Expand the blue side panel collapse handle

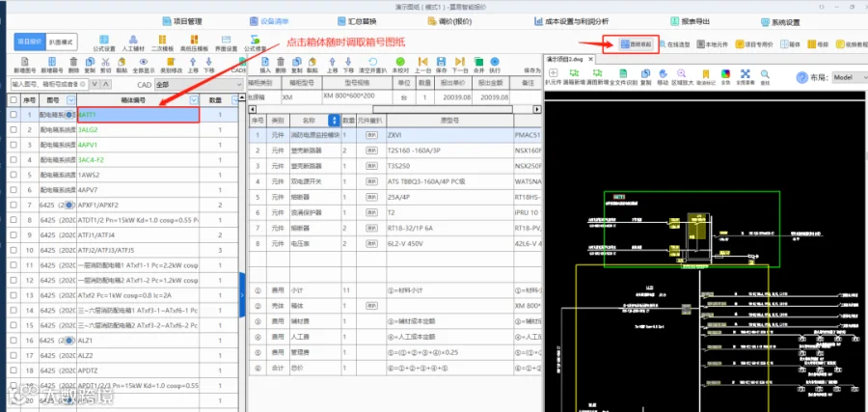242,295
